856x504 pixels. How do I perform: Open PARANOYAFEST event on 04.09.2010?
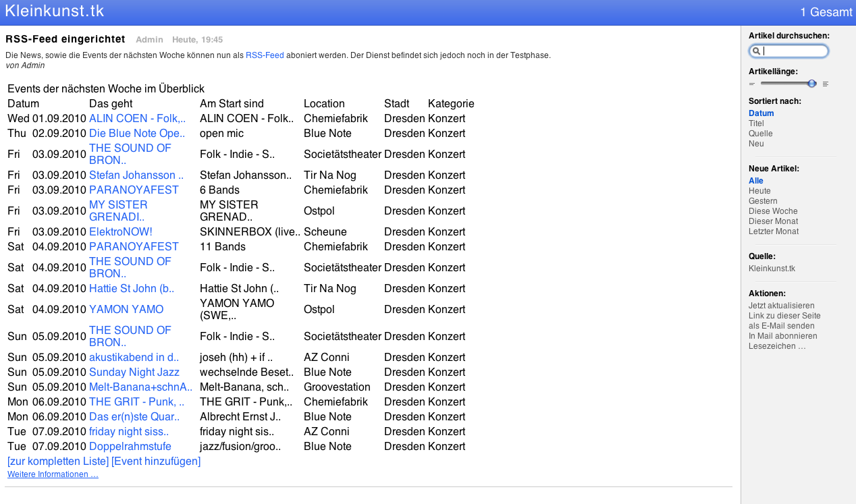pos(134,246)
